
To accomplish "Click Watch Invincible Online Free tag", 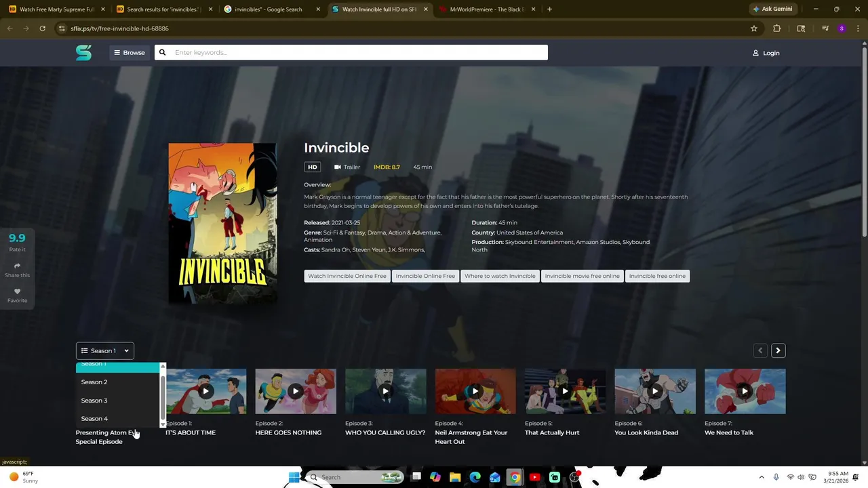I will tap(347, 276).
